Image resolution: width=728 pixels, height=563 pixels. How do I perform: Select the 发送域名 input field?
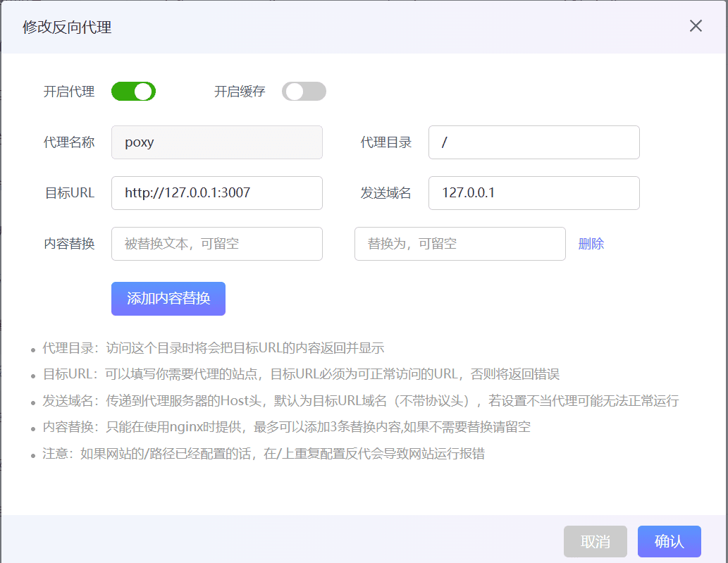pyautogui.click(x=533, y=193)
